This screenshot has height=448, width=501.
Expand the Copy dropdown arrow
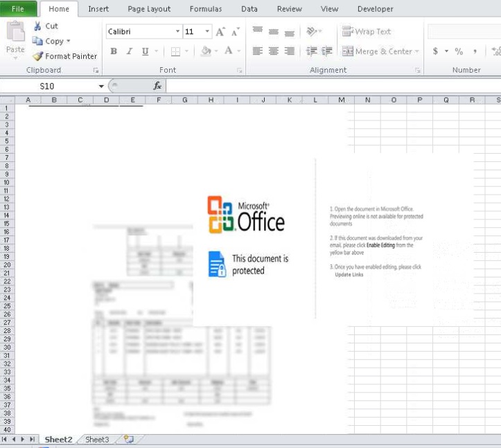pos(69,41)
